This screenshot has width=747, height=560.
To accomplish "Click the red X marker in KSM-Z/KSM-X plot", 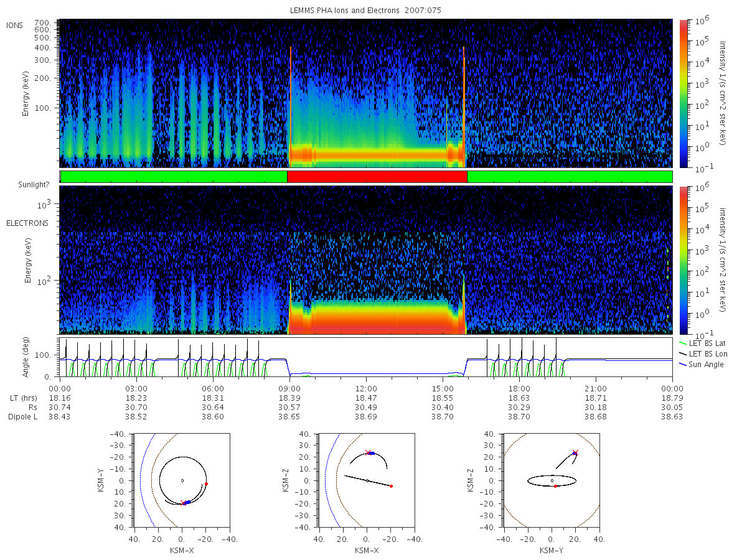I will [x=368, y=452].
